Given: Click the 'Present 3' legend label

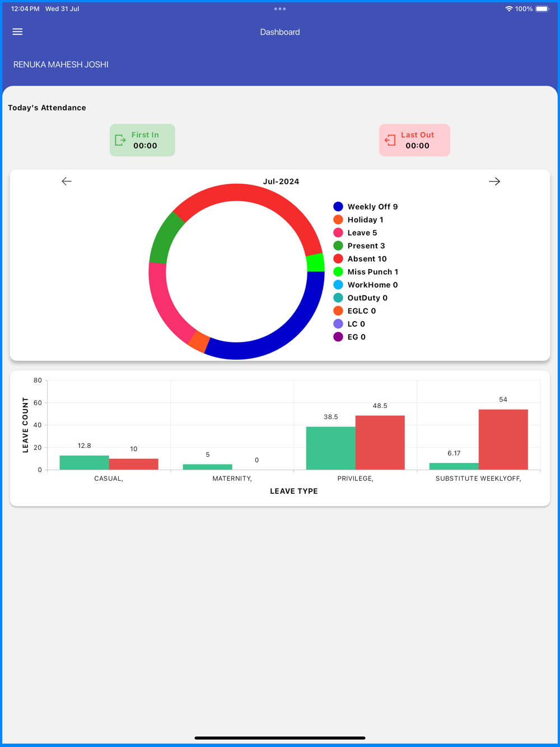Looking at the screenshot, I should (366, 245).
